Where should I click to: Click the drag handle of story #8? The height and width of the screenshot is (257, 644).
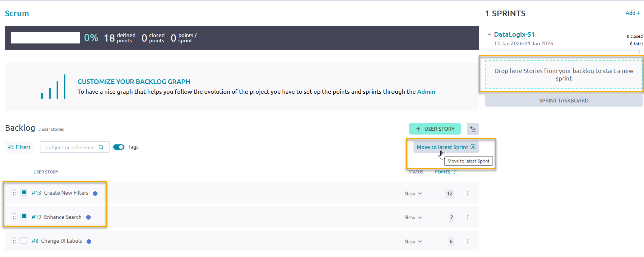pos(14,240)
